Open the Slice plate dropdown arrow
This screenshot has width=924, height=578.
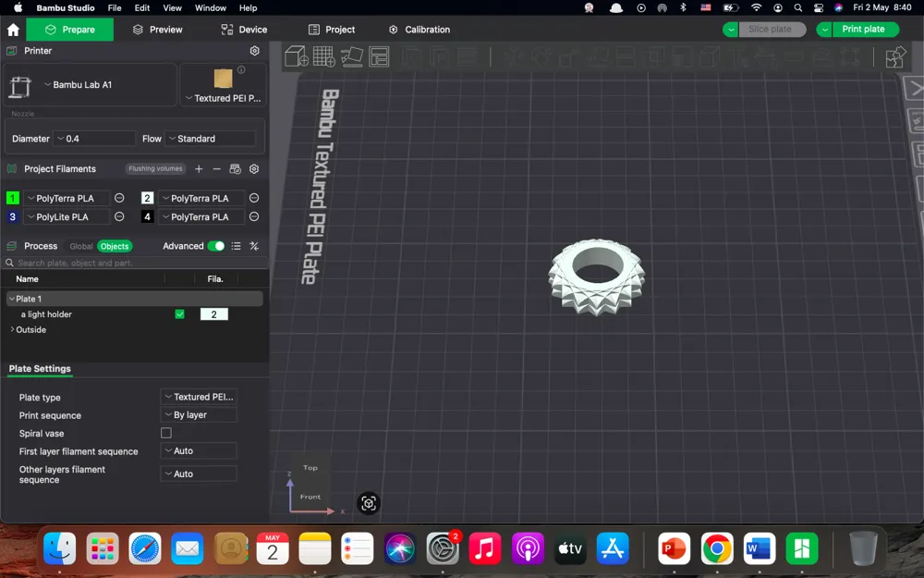731,30
